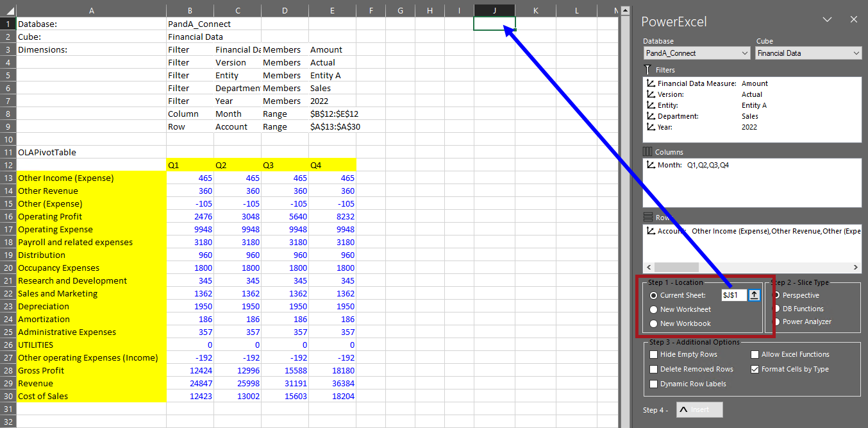Screen dimensions: 868x428
Task: Click the Cost of Sales row label
Action: (x=91, y=396)
